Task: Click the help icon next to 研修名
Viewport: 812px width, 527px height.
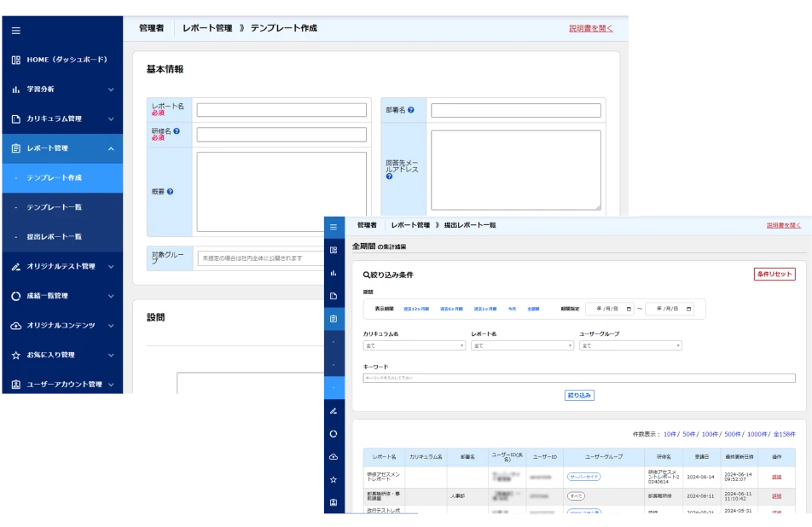Action: coord(177,131)
